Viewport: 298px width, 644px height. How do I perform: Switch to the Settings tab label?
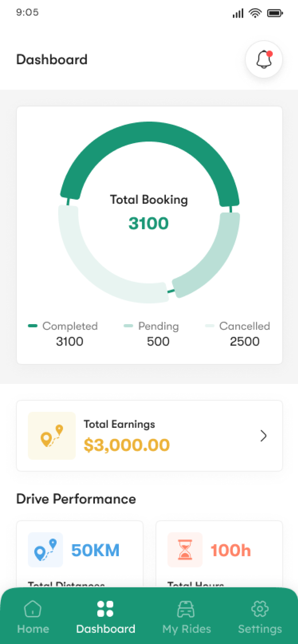tap(260, 629)
